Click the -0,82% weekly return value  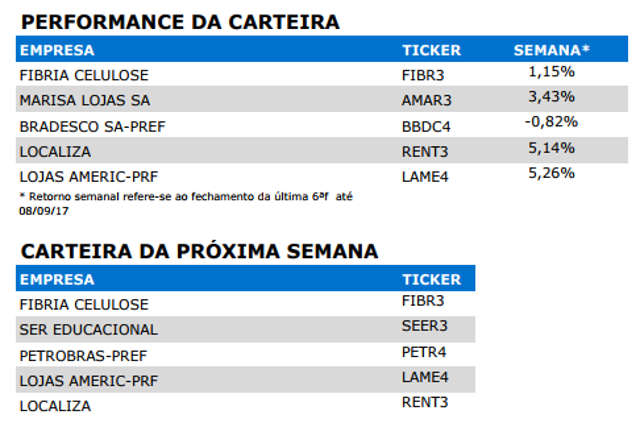(x=551, y=122)
